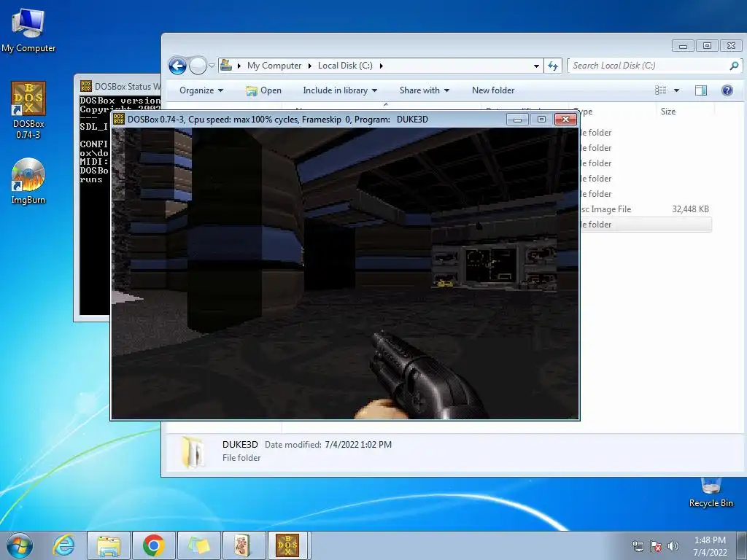Viewport: 747px width, 560px height.
Task: Open the Include in library menu
Action: [340, 90]
